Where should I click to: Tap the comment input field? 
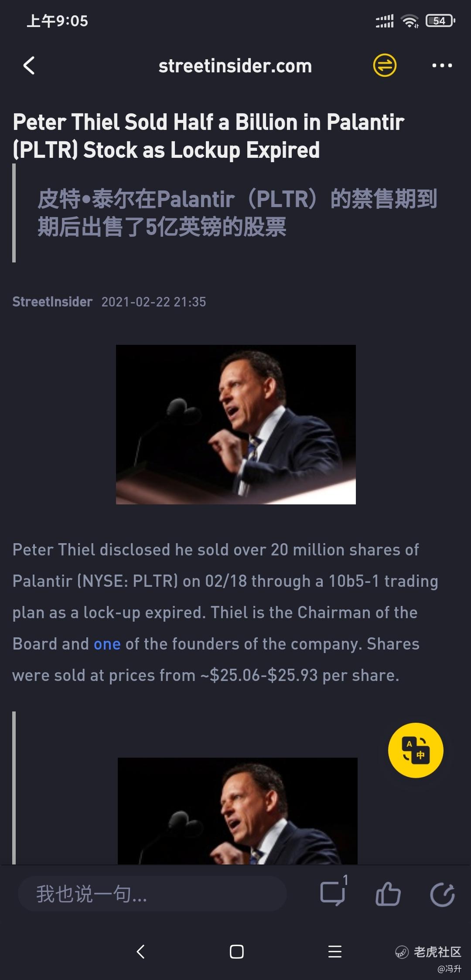click(x=152, y=894)
